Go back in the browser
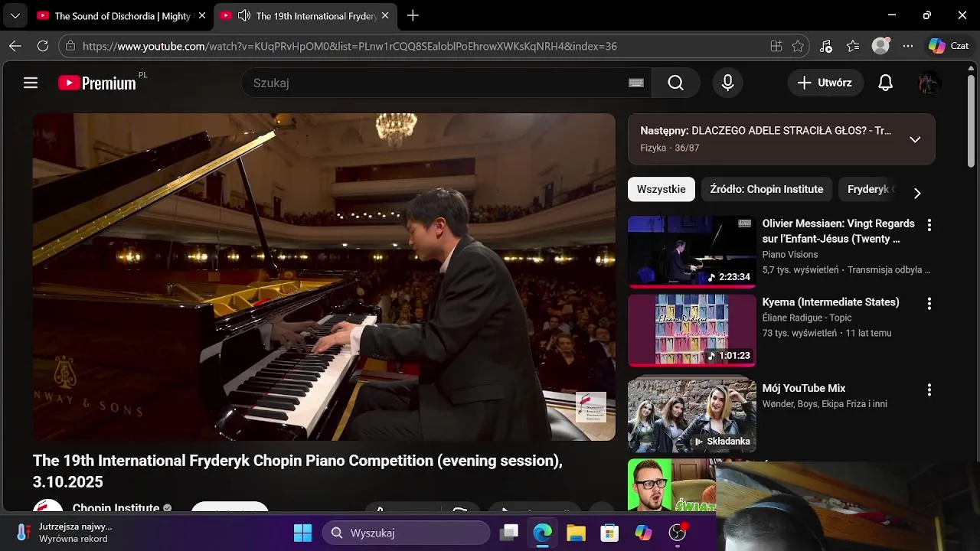This screenshot has width=980, height=551. (x=15, y=46)
